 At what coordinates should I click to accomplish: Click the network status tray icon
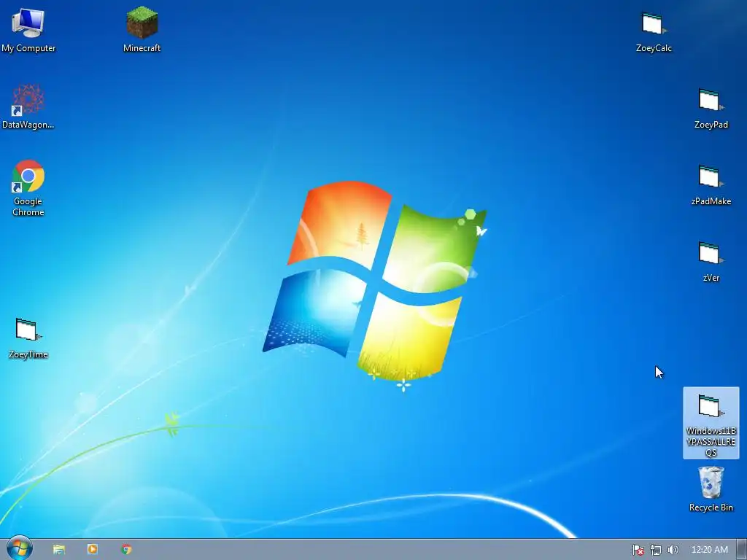click(656, 550)
